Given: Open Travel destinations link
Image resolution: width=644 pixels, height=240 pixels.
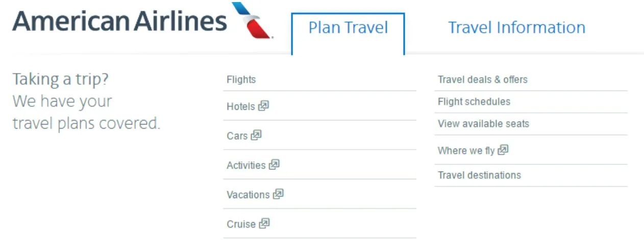Looking at the screenshot, I should pyautogui.click(x=479, y=175).
